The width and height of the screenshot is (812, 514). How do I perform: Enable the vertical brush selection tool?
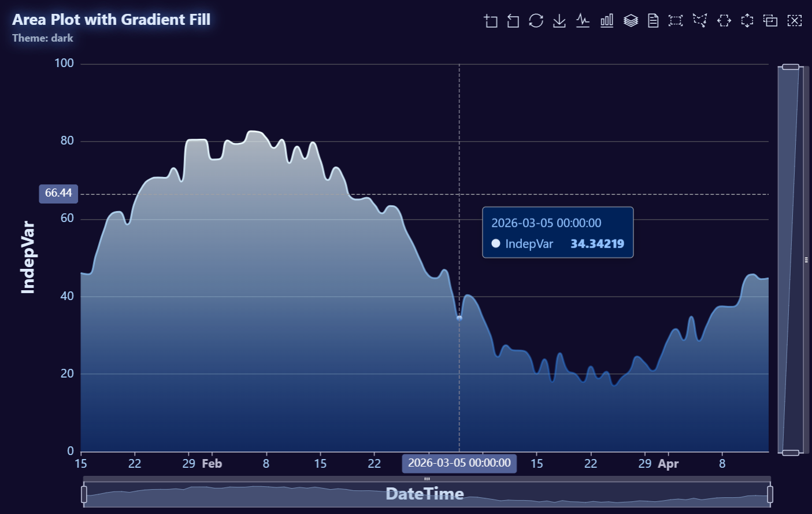click(747, 21)
